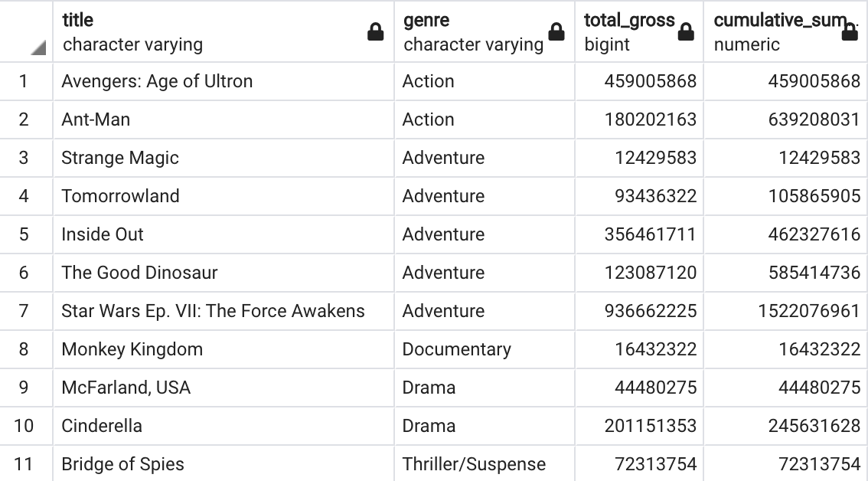The image size is (868, 481).
Task: Click the Documentary genre cell
Action: tap(456, 349)
